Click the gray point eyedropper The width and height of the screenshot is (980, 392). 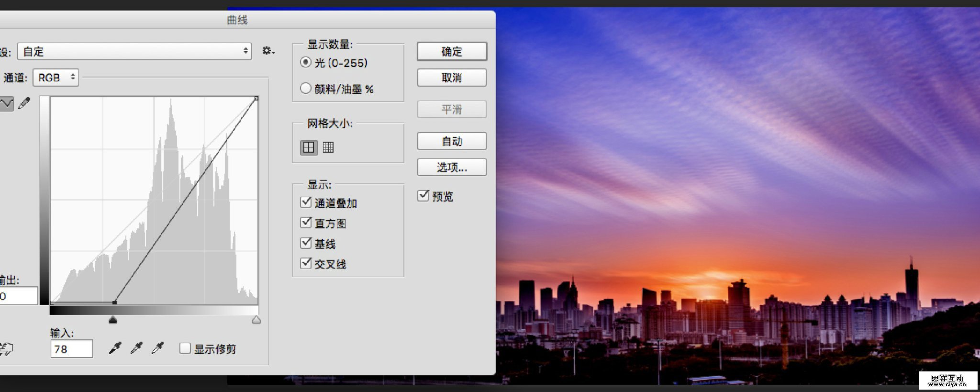pyautogui.click(x=136, y=348)
